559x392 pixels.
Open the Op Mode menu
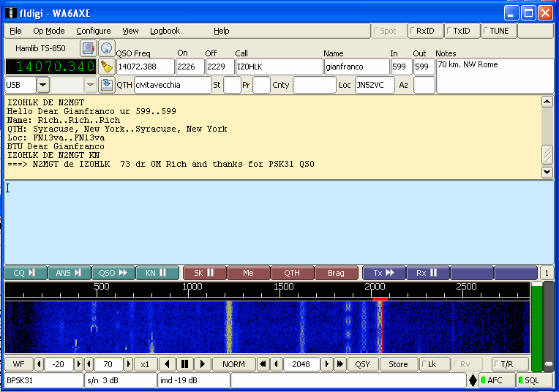pos(49,31)
